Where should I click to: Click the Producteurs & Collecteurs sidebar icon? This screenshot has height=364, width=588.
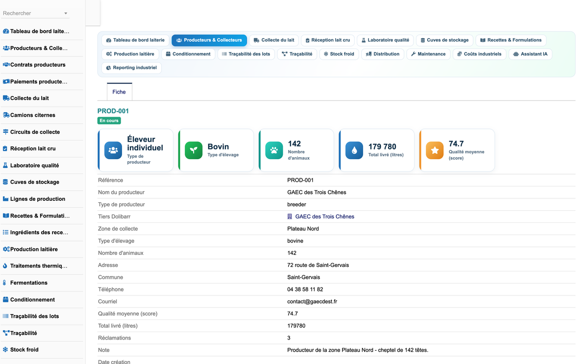(6, 48)
